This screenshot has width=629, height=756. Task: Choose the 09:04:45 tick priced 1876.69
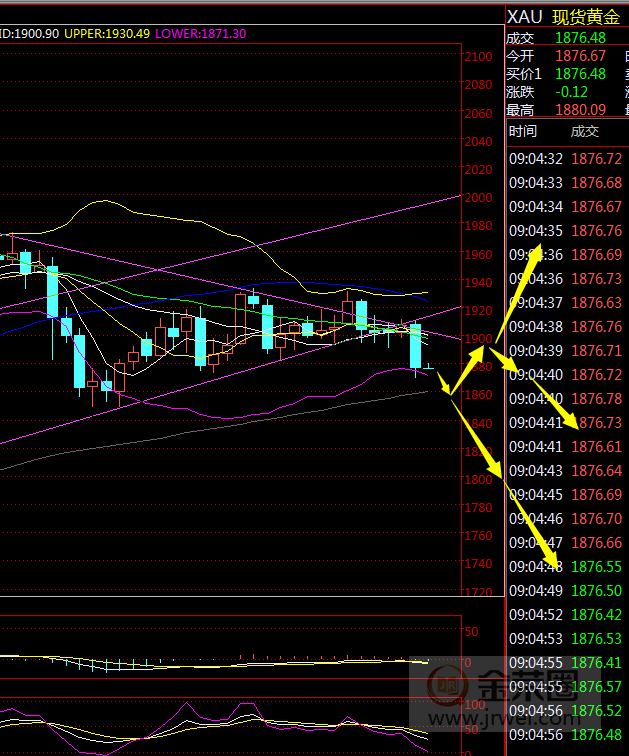[x=565, y=495]
